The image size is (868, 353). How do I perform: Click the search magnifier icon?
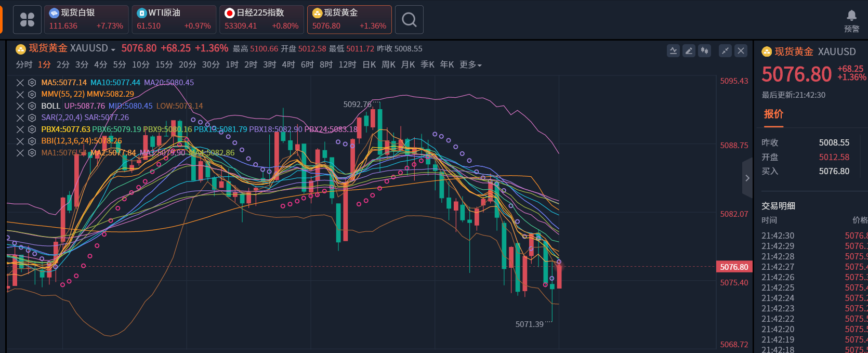tap(409, 20)
